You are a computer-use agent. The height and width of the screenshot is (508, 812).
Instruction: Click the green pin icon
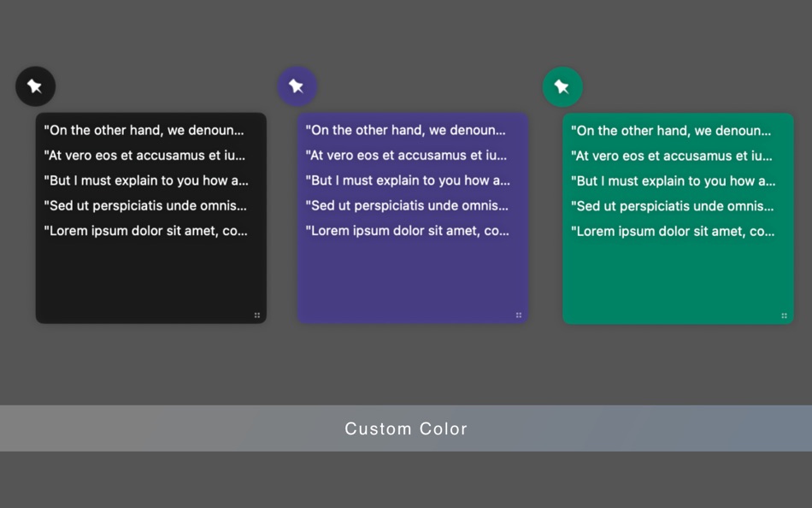coord(562,86)
